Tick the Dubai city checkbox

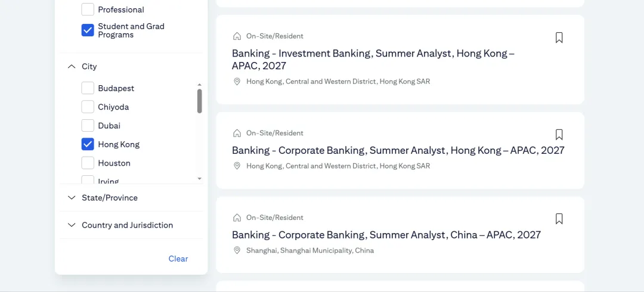tap(88, 126)
